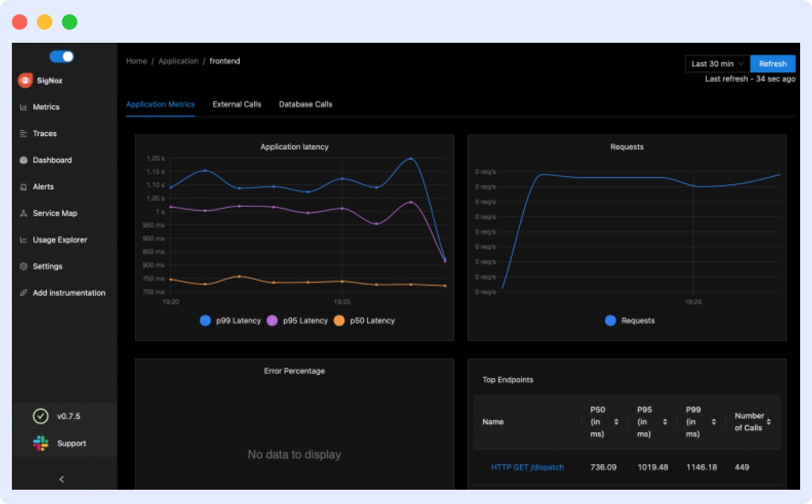The height and width of the screenshot is (504, 812).
Task: Open the Service Map view
Action: point(24,213)
